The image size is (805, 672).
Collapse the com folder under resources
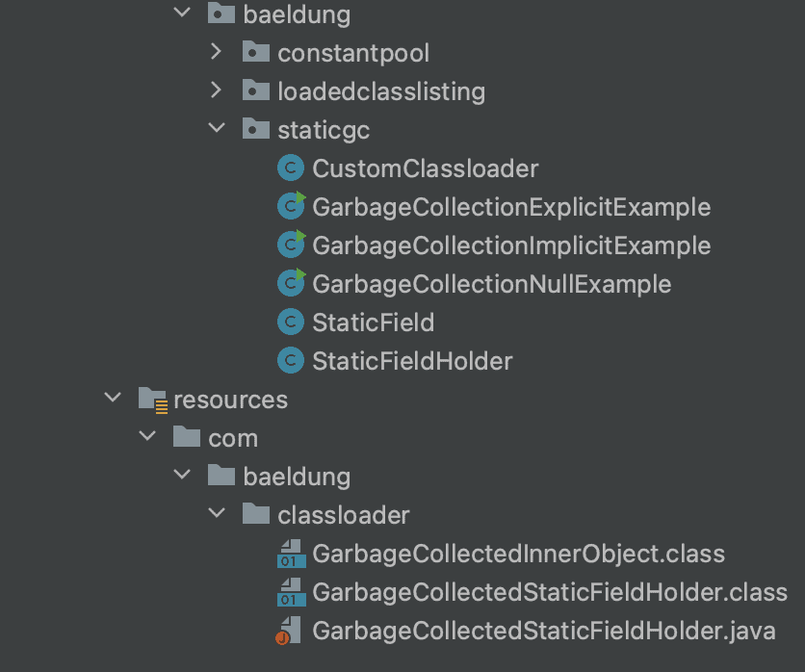tap(147, 436)
